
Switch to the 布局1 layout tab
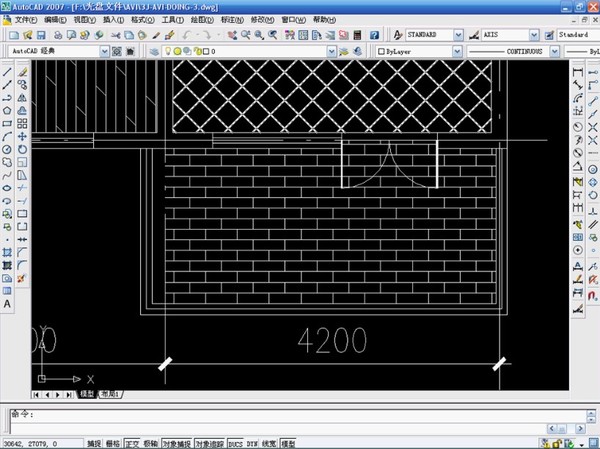coord(110,394)
